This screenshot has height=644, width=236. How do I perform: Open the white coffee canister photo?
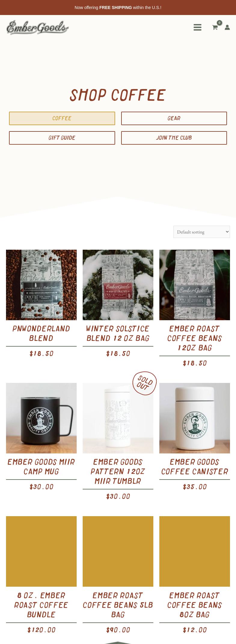(x=195, y=418)
